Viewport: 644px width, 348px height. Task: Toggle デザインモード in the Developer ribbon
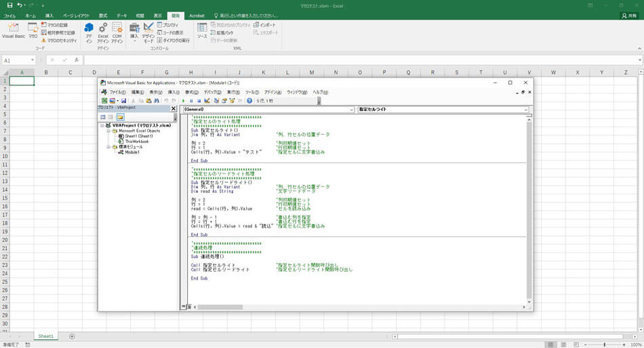[x=148, y=32]
